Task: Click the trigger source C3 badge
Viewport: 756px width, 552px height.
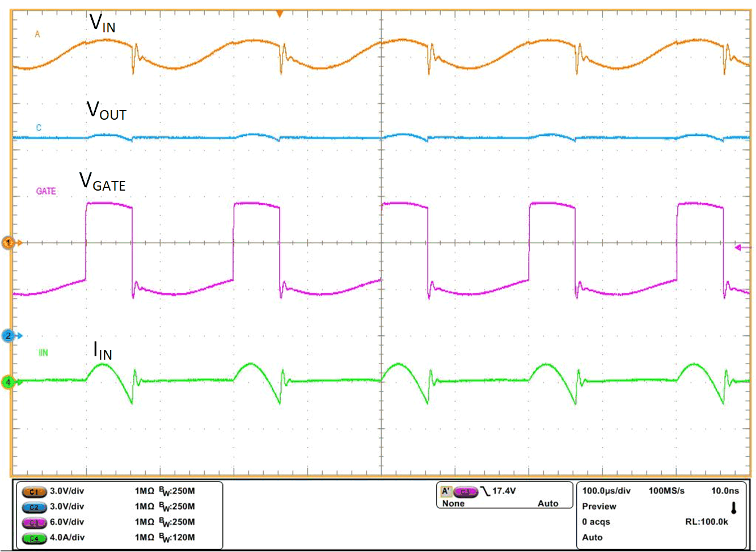Action: click(466, 491)
